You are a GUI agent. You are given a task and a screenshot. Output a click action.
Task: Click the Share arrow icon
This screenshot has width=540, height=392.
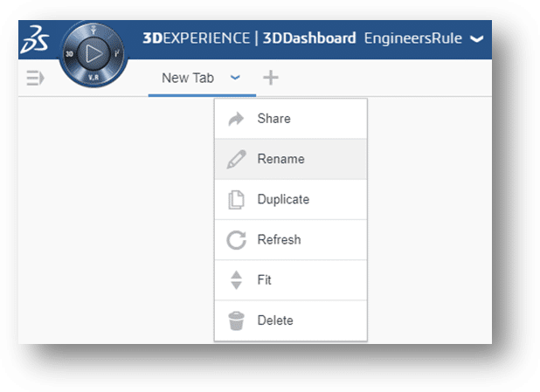(x=236, y=120)
